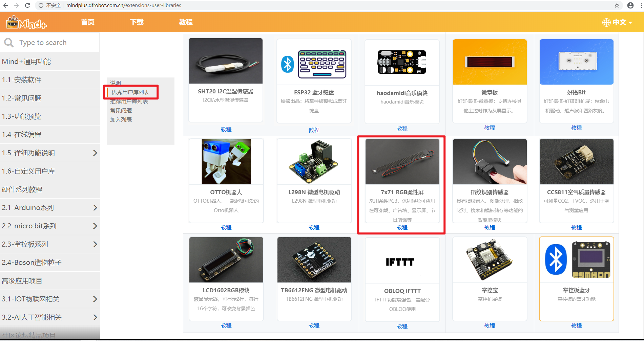Click the Mind+ logo in header
Screen dimensions: 644x341
(x=26, y=22)
